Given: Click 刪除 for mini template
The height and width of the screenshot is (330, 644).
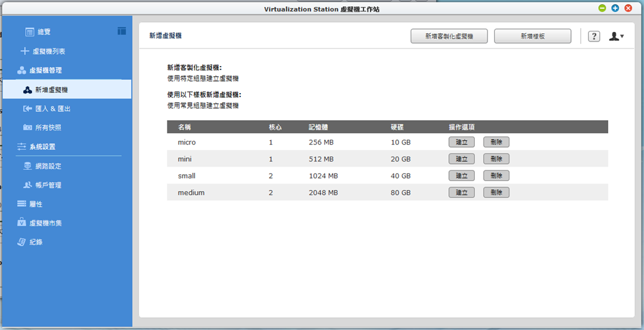Looking at the screenshot, I should pyautogui.click(x=496, y=159).
